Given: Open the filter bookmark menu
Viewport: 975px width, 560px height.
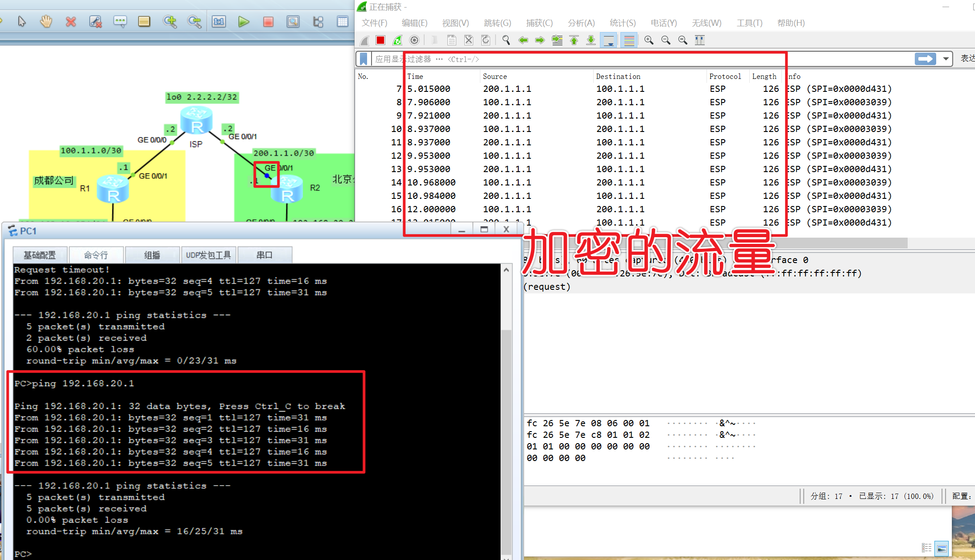Looking at the screenshot, I should click(x=364, y=59).
